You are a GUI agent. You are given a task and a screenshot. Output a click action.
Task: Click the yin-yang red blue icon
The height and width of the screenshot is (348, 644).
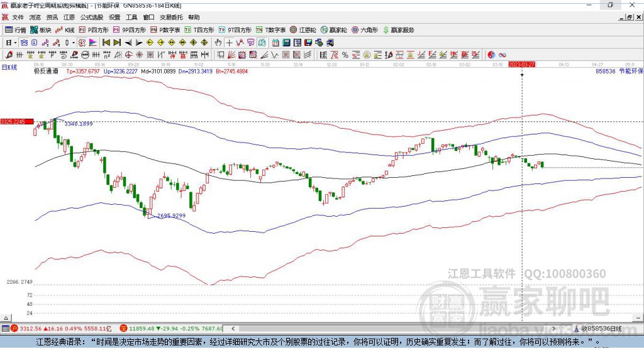(x=491, y=55)
